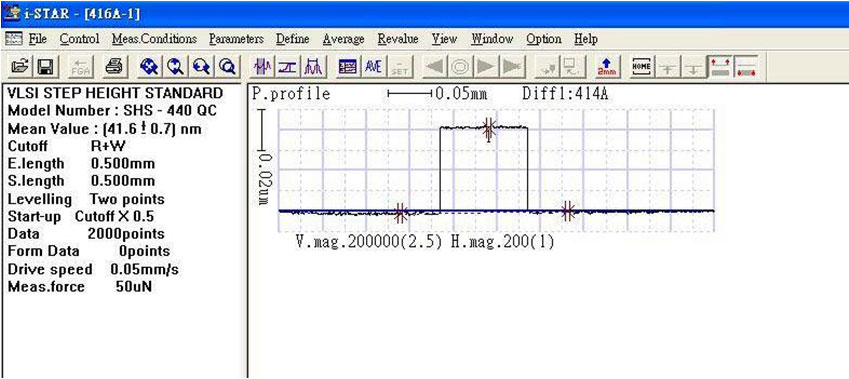Expand the Revalue menu

pyautogui.click(x=398, y=39)
